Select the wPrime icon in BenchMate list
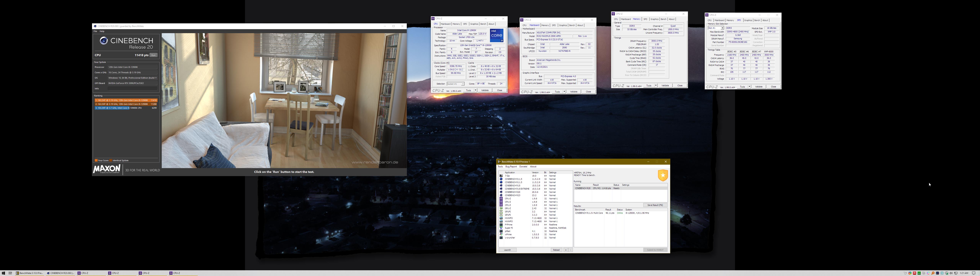This screenshot has height=276, width=980. click(501, 234)
